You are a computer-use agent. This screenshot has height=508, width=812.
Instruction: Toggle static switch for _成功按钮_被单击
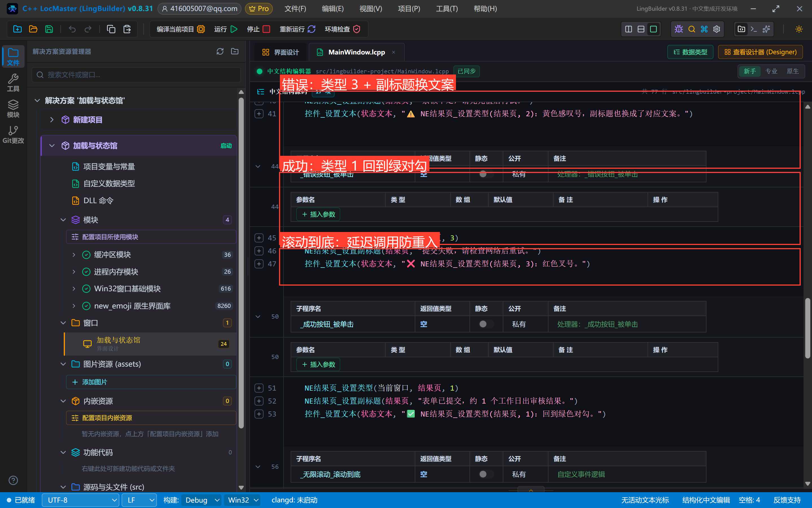[486, 324]
